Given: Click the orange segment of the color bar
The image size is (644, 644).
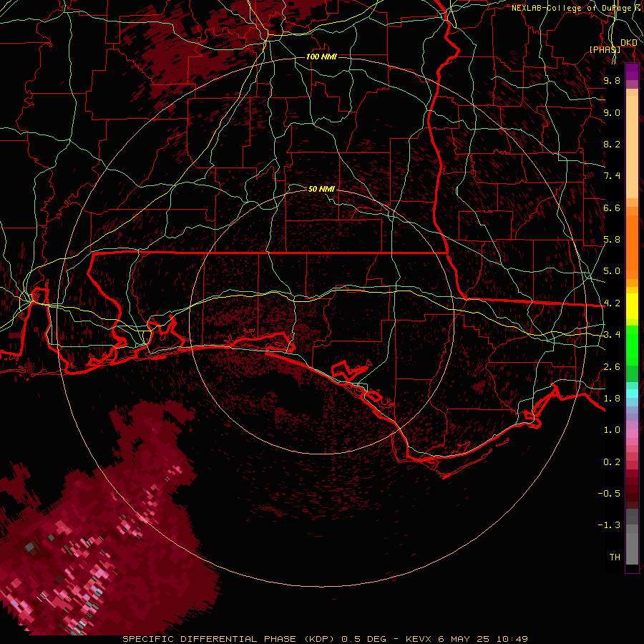Looking at the screenshot, I should [x=632, y=246].
